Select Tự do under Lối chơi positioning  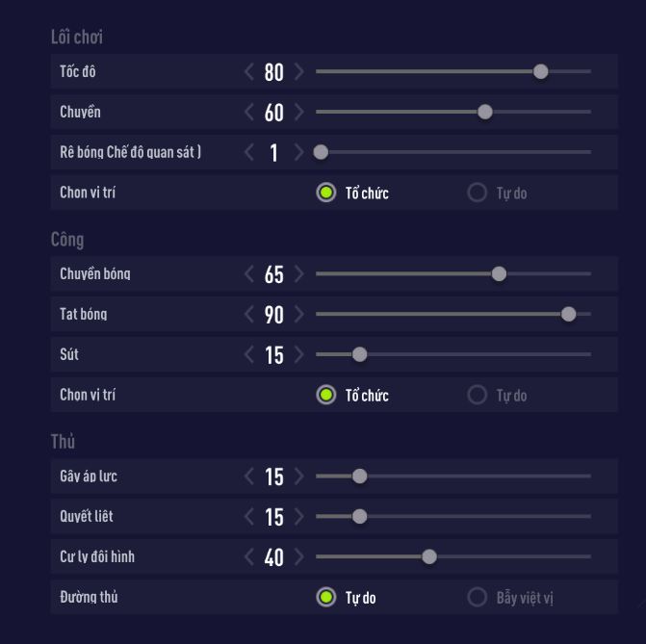point(477,193)
